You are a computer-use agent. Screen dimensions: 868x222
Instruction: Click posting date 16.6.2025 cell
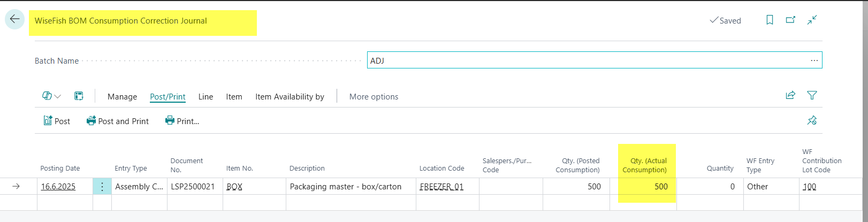(x=58, y=187)
